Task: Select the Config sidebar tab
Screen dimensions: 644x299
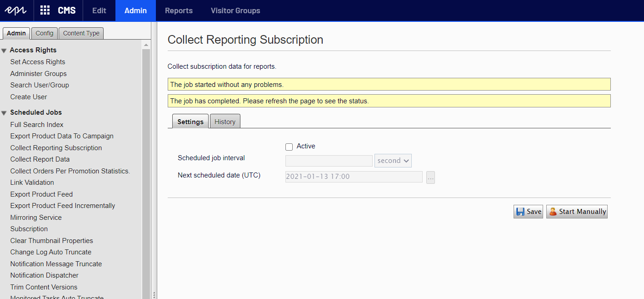Action: [x=45, y=33]
